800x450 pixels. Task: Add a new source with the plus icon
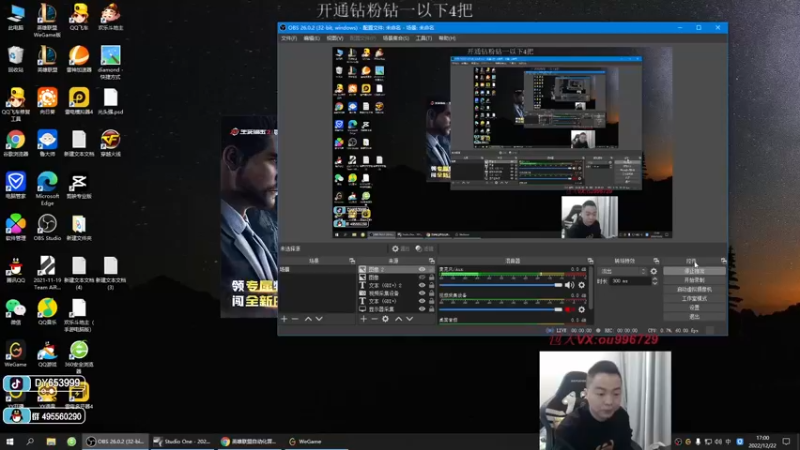coord(363,319)
